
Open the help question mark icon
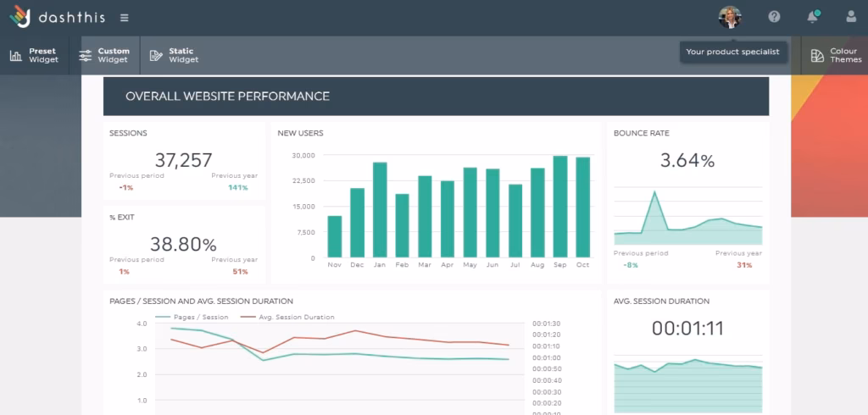click(x=774, y=17)
